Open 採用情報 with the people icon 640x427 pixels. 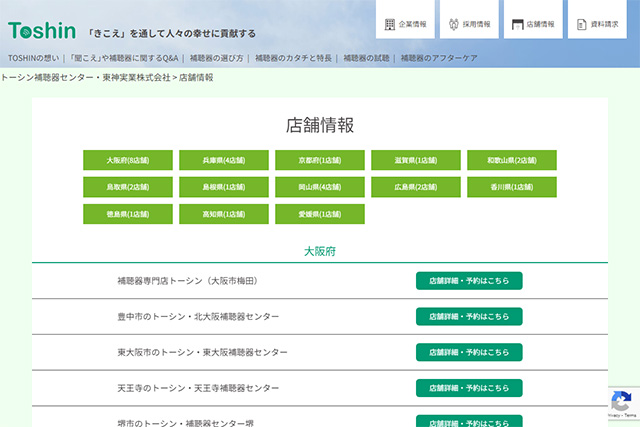(x=469, y=23)
